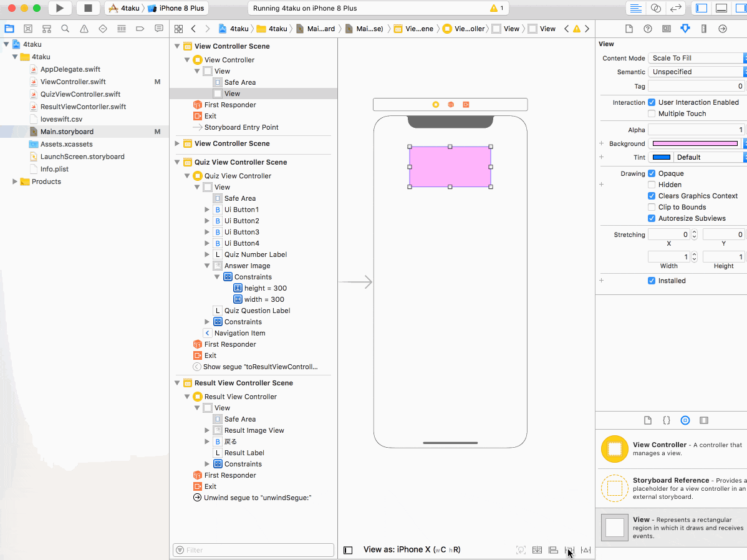Select the Attributes inspector
The height and width of the screenshot is (560, 747).
(x=685, y=29)
